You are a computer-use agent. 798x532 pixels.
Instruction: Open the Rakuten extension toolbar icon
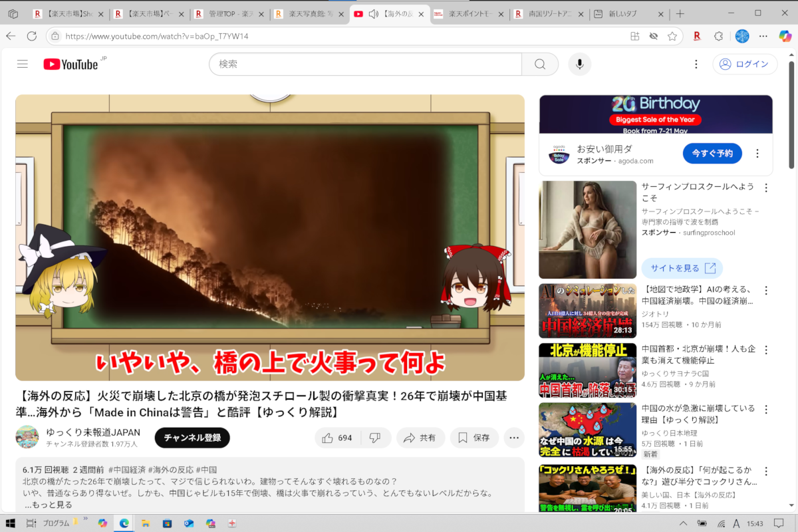point(697,36)
